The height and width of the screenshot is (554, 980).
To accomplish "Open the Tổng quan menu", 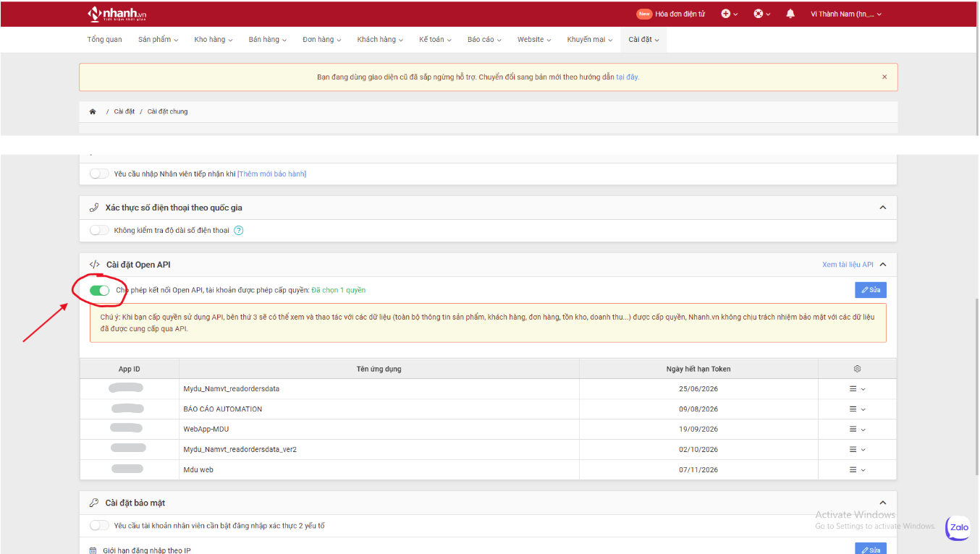I will pyautogui.click(x=105, y=40).
